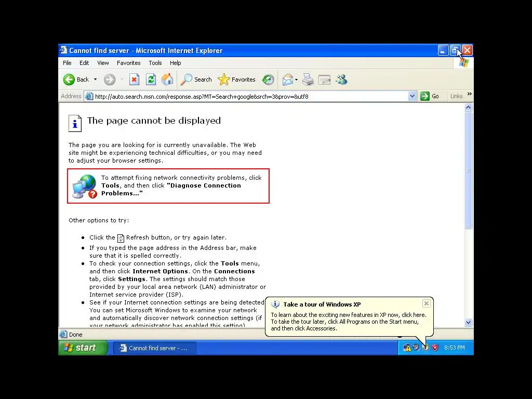Image resolution: width=532 pixels, height=399 pixels.
Task: Restore down the Internet Explorer window
Action: tap(455, 50)
